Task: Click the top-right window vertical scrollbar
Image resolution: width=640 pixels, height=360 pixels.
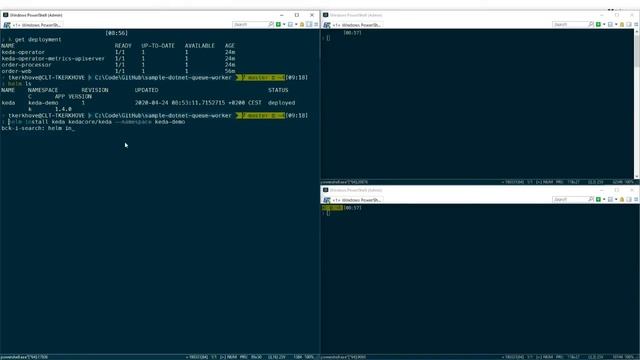Action: coord(637,104)
